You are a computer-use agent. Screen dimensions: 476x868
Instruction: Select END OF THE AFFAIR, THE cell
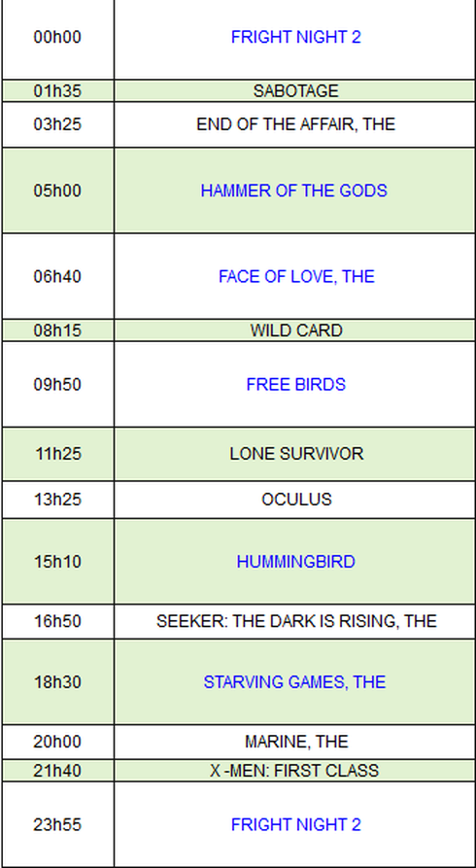pyautogui.click(x=294, y=124)
